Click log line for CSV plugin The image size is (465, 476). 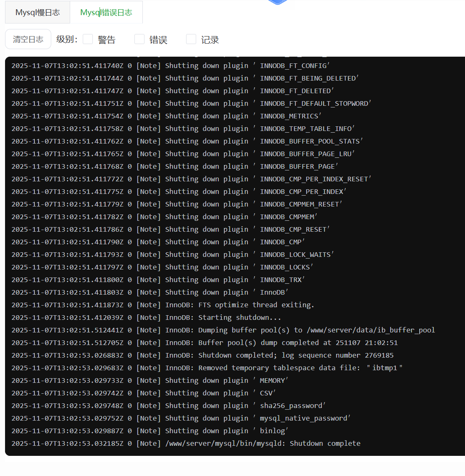(144, 393)
